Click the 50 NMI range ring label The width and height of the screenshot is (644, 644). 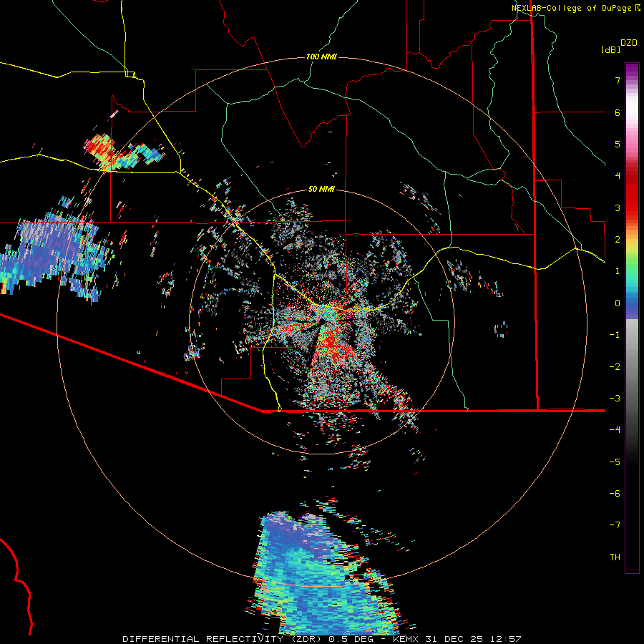[x=321, y=189]
